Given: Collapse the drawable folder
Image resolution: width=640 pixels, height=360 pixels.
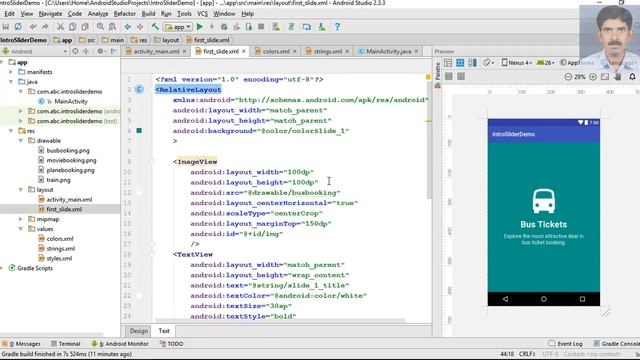Looking at the screenshot, I should 21,141.
